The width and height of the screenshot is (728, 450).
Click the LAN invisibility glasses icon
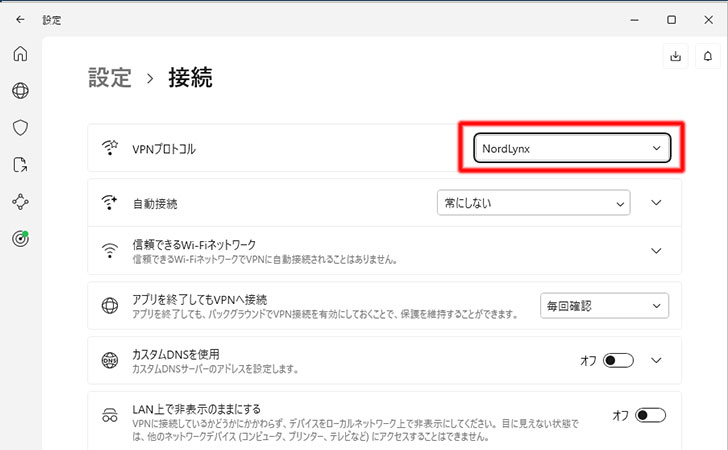click(x=110, y=415)
